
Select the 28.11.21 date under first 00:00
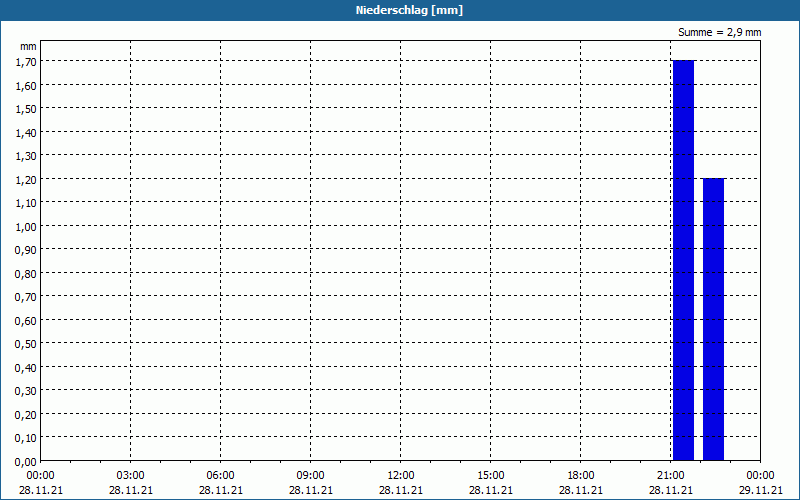click(41, 490)
